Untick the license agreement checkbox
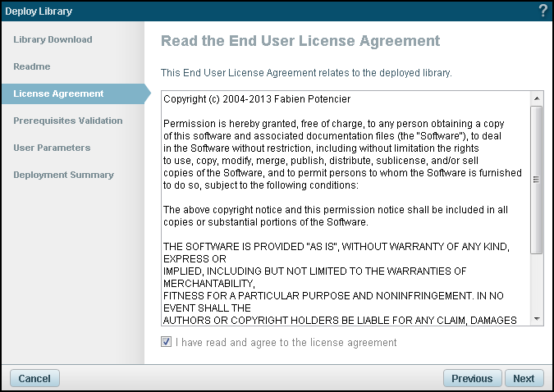Viewport: 554px width, 392px height. [167, 342]
